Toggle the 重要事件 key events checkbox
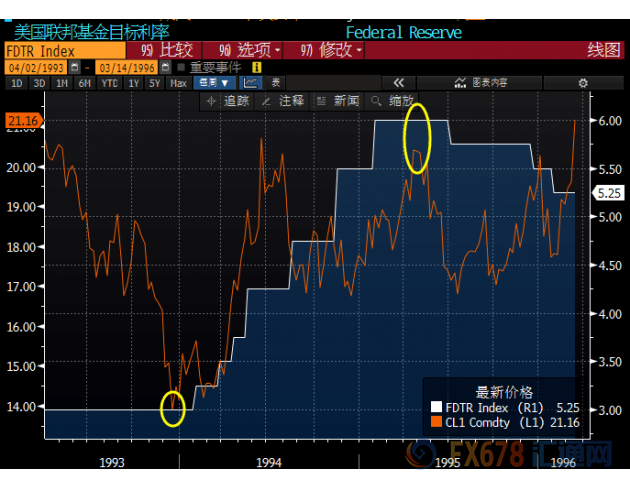 (181, 67)
